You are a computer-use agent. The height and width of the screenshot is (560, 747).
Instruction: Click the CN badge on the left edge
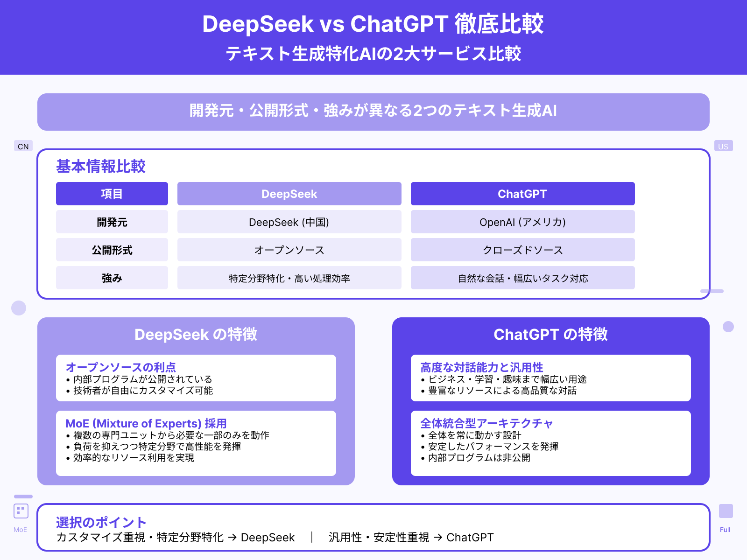(23, 146)
